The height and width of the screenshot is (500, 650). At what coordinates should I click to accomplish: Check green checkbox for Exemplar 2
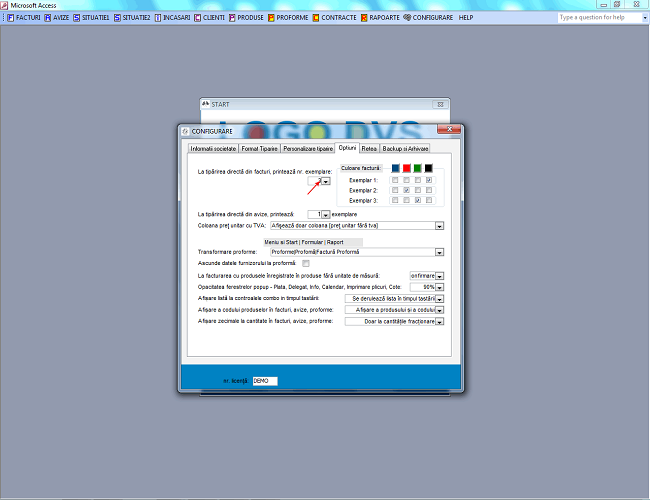[x=418, y=190]
